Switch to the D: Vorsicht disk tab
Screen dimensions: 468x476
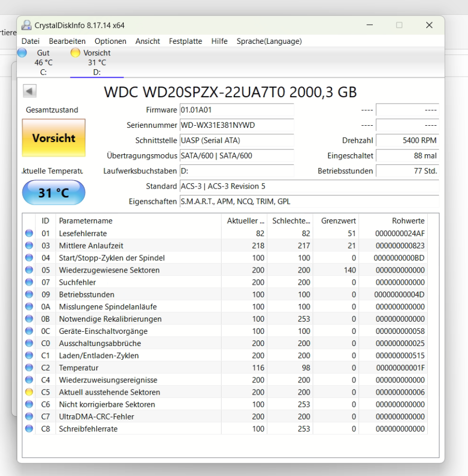coord(97,62)
